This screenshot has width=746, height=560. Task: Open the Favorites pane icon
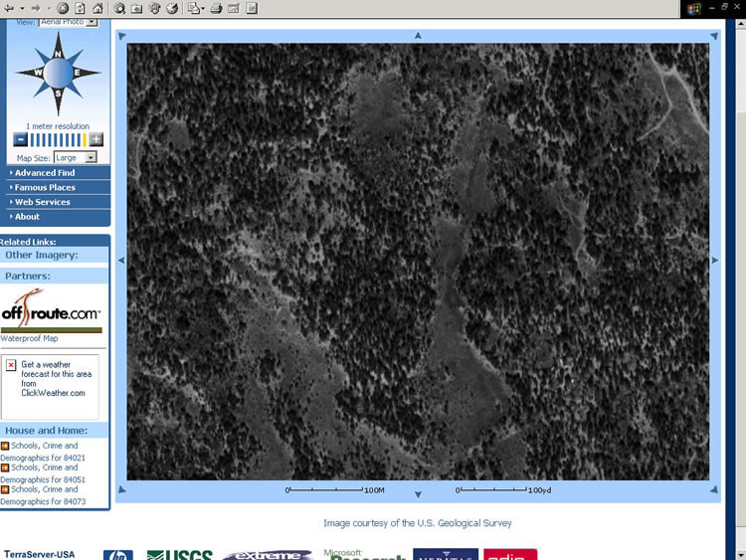pos(137,8)
